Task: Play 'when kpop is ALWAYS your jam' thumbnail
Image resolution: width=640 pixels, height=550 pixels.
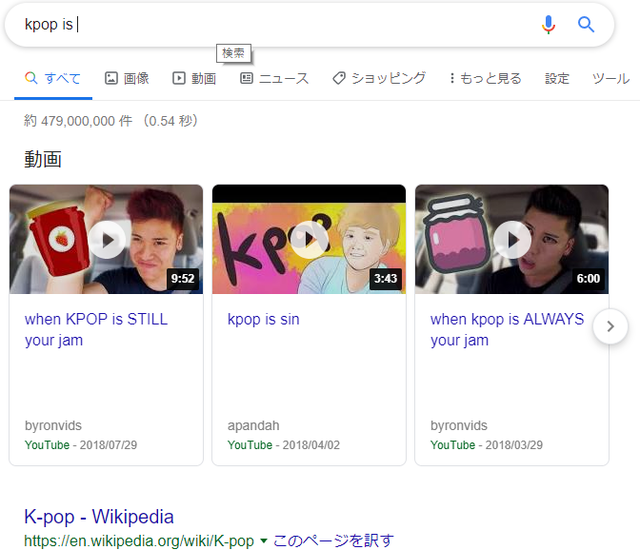Action: click(x=512, y=240)
